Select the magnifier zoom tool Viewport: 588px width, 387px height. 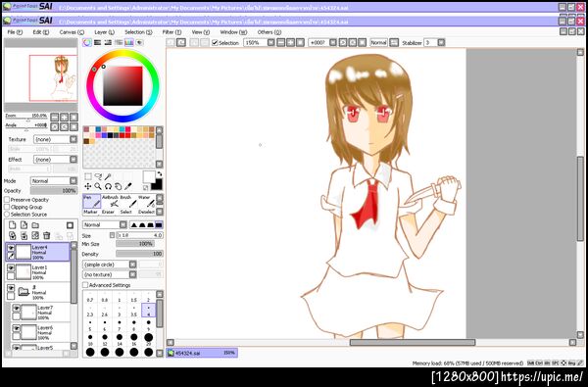pyautogui.click(x=98, y=186)
